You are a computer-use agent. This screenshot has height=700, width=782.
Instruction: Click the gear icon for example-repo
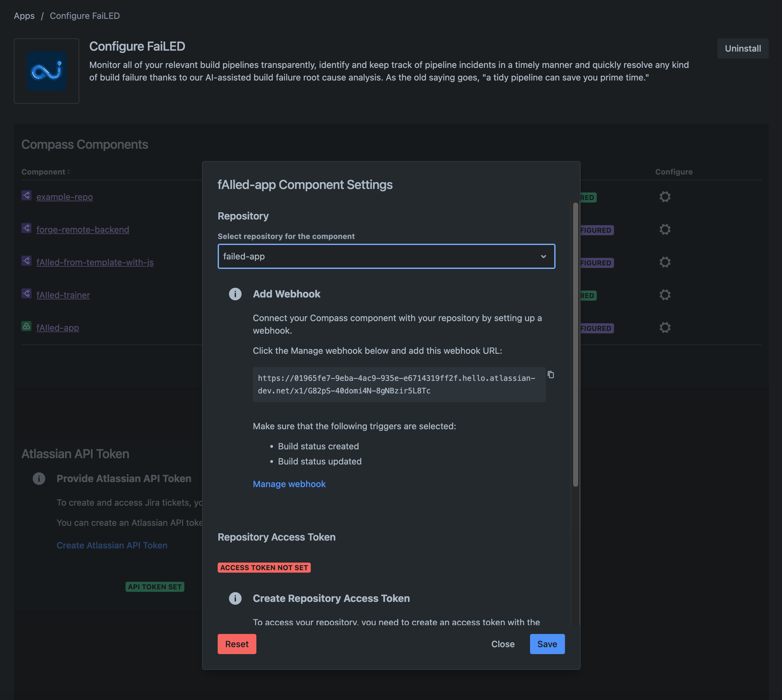(x=665, y=197)
